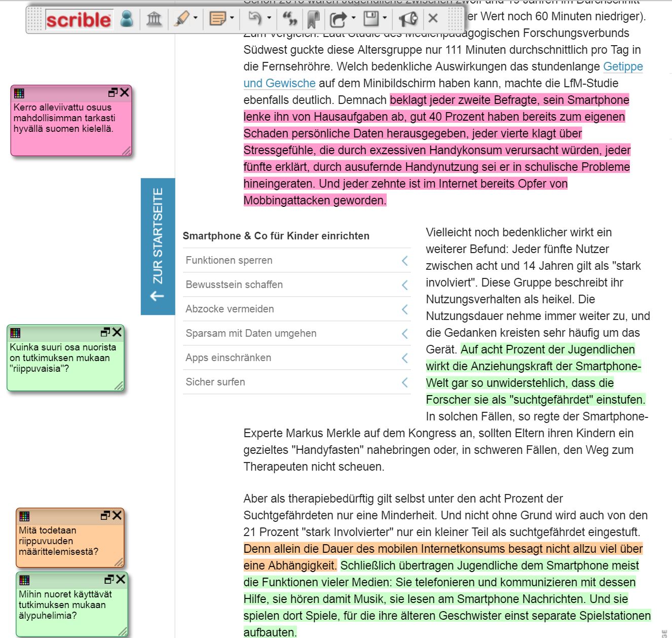
Task: Click the quotation marks citation icon
Action: point(290,19)
